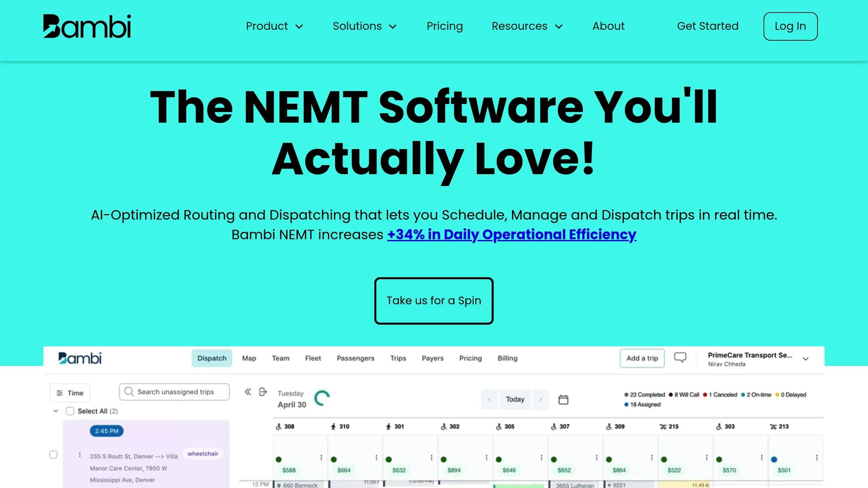Click the 0 Delayed yellow legend dot
The height and width of the screenshot is (488, 868).
tap(777, 395)
